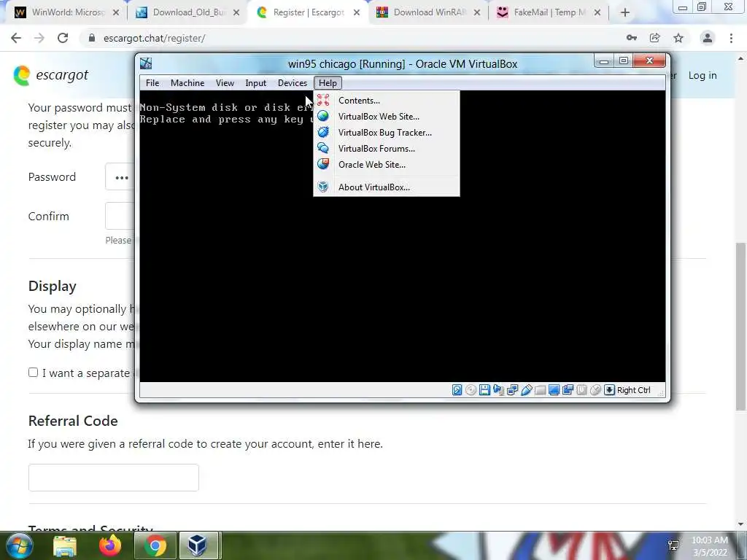Bookmark this page with the star icon

point(678,38)
